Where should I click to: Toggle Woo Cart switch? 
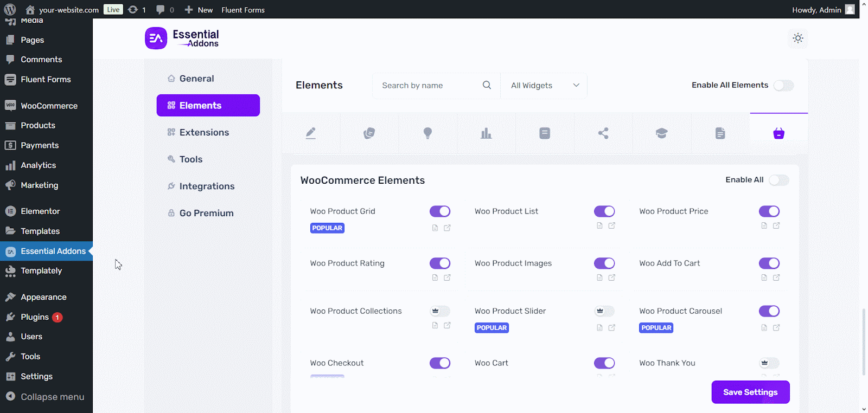pyautogui.click(x=604, y=363)
